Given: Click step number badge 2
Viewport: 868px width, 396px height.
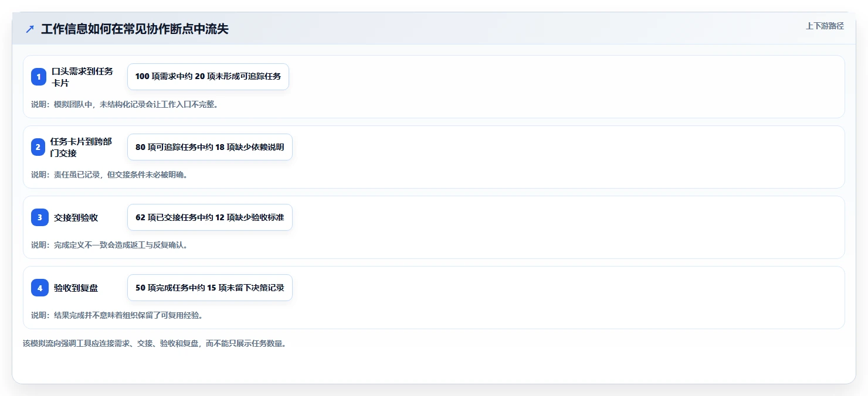Looking at the screenshot, I should pos(39,147).
